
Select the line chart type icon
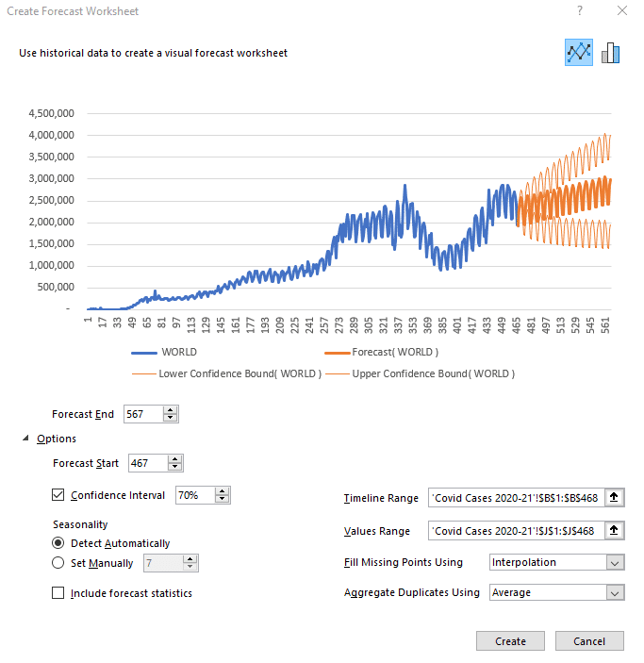pyautogui.click(x=578, y=53)
